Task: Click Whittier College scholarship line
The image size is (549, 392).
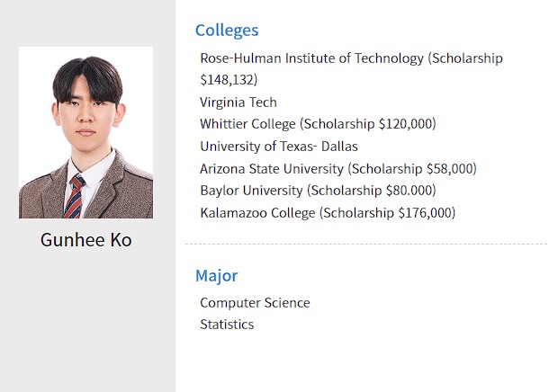Action: pos(318,124)
